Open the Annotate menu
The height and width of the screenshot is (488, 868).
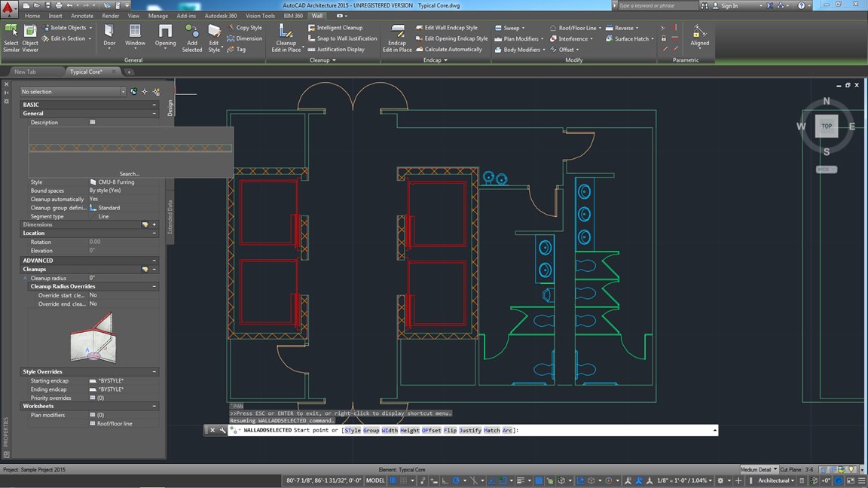point(81,15)
